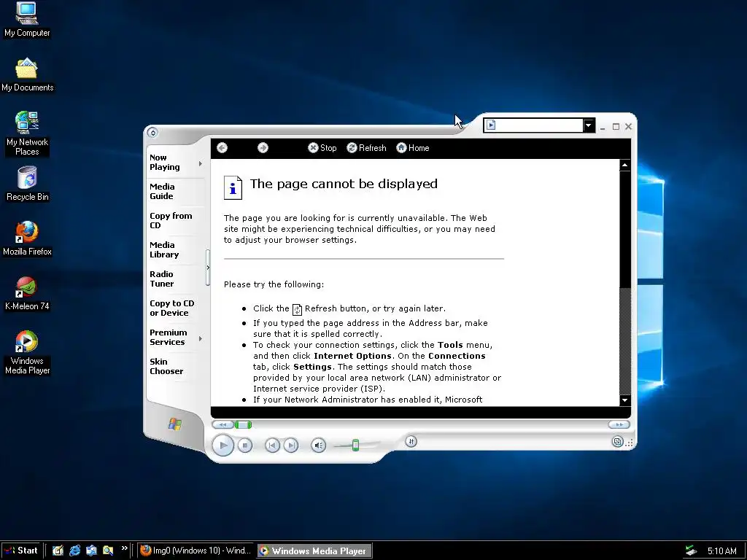Open the Radio Tuner tab

pyautogui.click(x=161, y=279)
